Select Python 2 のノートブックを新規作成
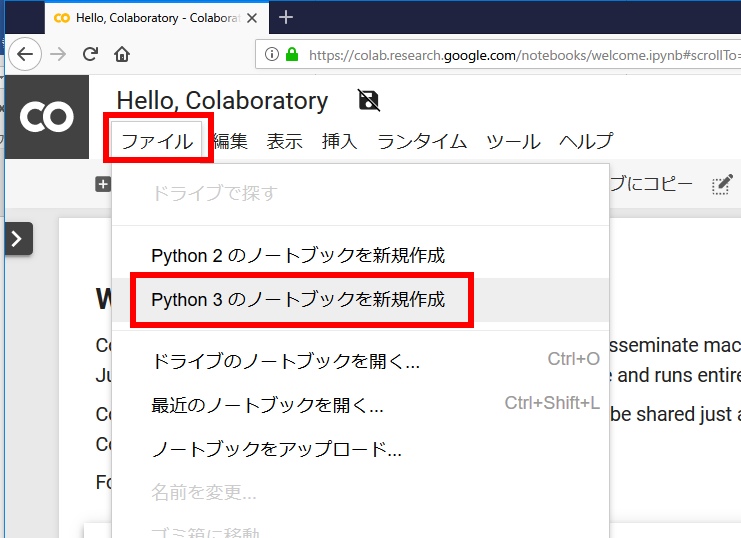 click(x=361, y=256)
